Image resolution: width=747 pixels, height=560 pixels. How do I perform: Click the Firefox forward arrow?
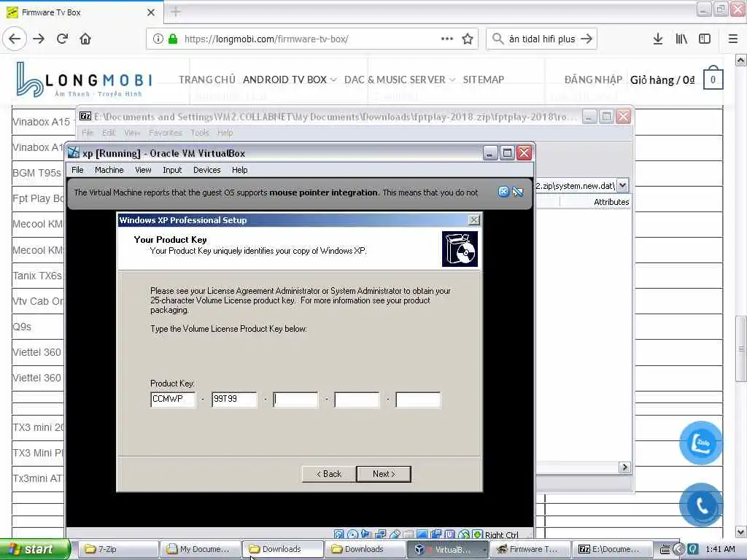(x=39, y=39)
